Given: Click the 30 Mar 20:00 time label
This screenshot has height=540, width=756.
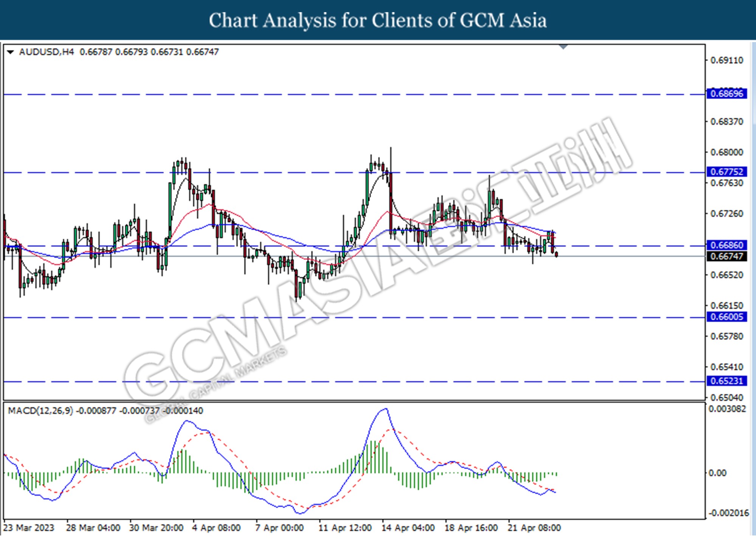Looking at the screenshot, I should pos(156,528).
